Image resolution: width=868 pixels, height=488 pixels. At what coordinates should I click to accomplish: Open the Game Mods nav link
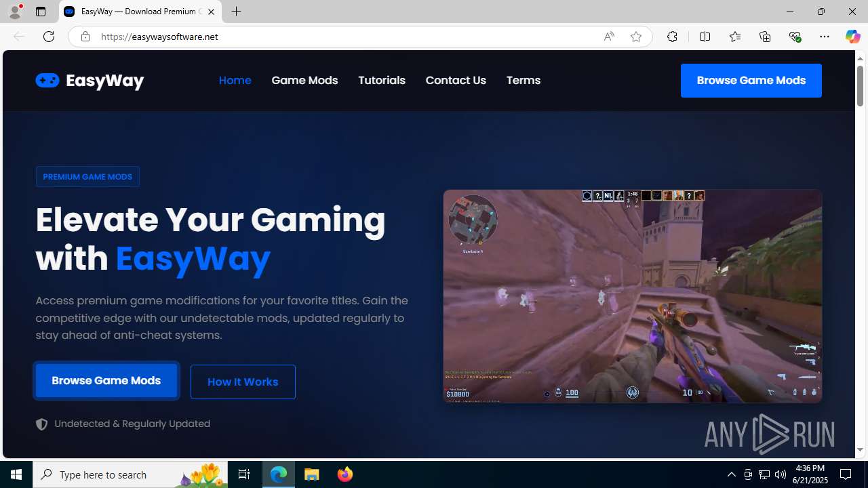304,80
